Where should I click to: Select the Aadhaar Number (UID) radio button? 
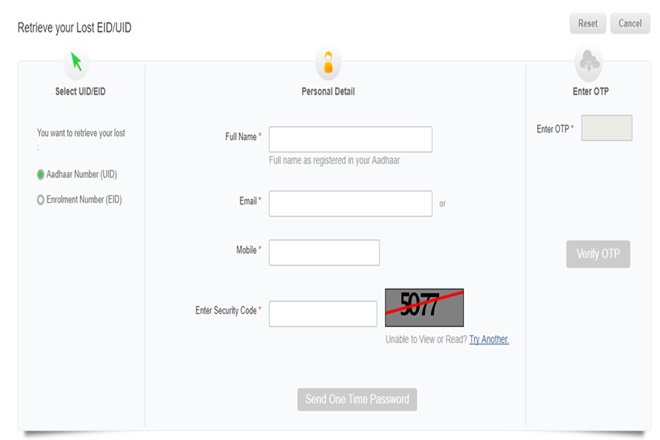[41, 174]
